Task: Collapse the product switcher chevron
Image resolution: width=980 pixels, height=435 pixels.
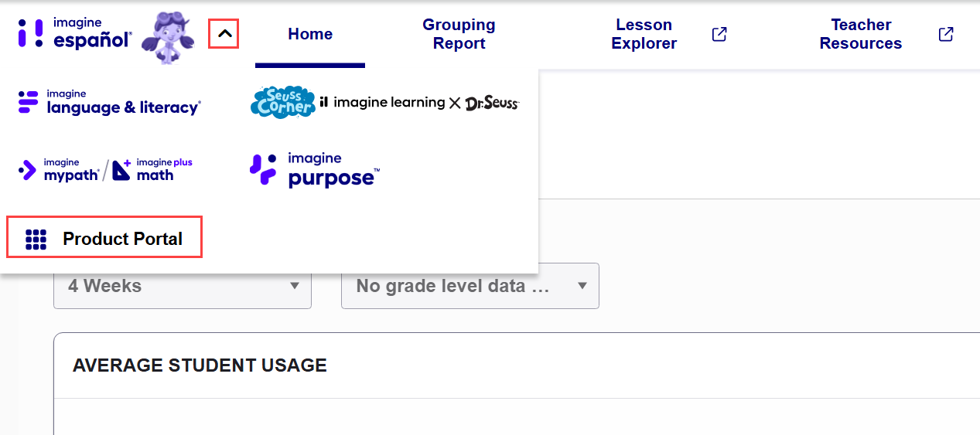Action: click(x=224, y=34)
